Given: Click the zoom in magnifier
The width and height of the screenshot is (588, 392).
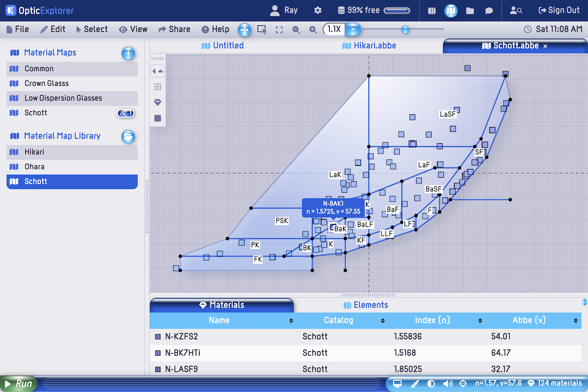Looking at the screenshot, I should [x=313, y=30].
